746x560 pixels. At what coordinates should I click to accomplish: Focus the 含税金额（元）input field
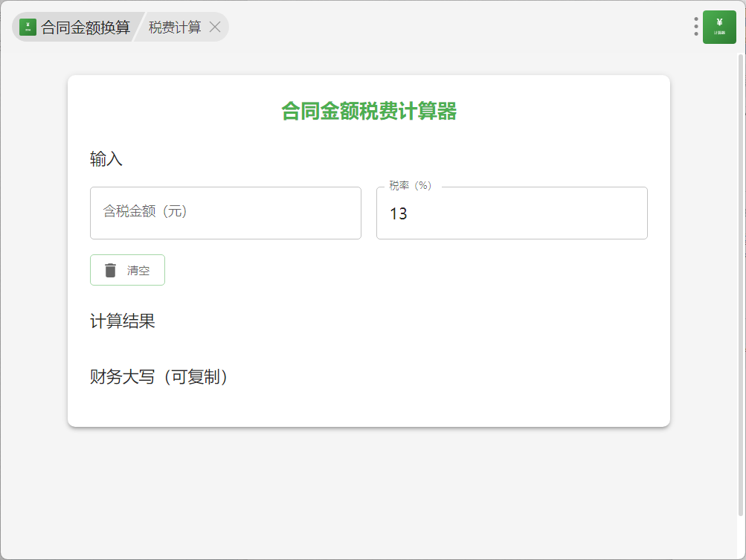pyautogui.click(x=225, y=213)
